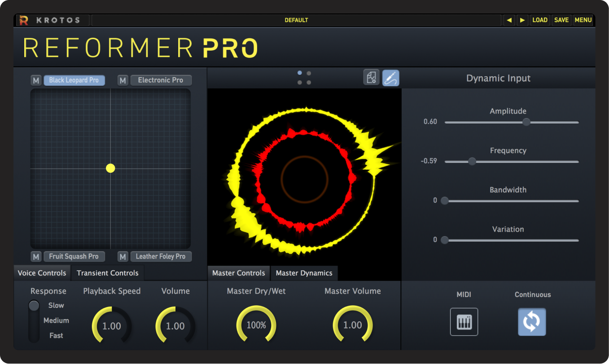Switch to the Voice Controls tab
Viewport: 609px width, 364px height.
tap(42, 273)
